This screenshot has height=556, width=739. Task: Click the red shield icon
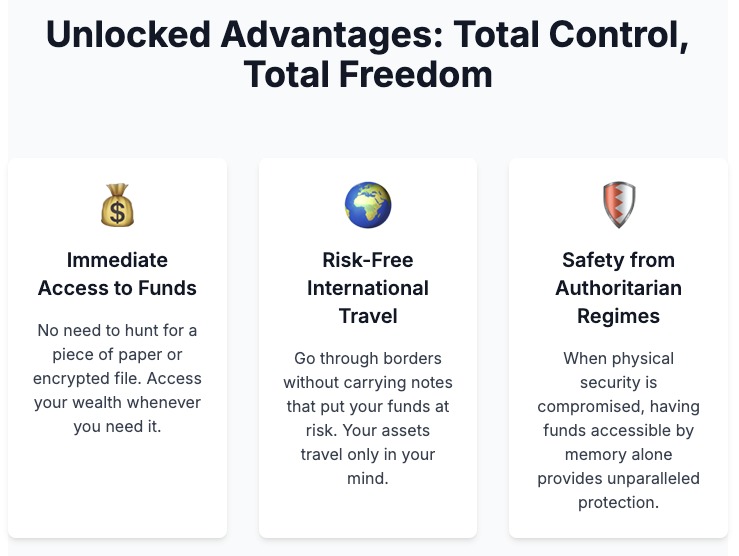619,205
